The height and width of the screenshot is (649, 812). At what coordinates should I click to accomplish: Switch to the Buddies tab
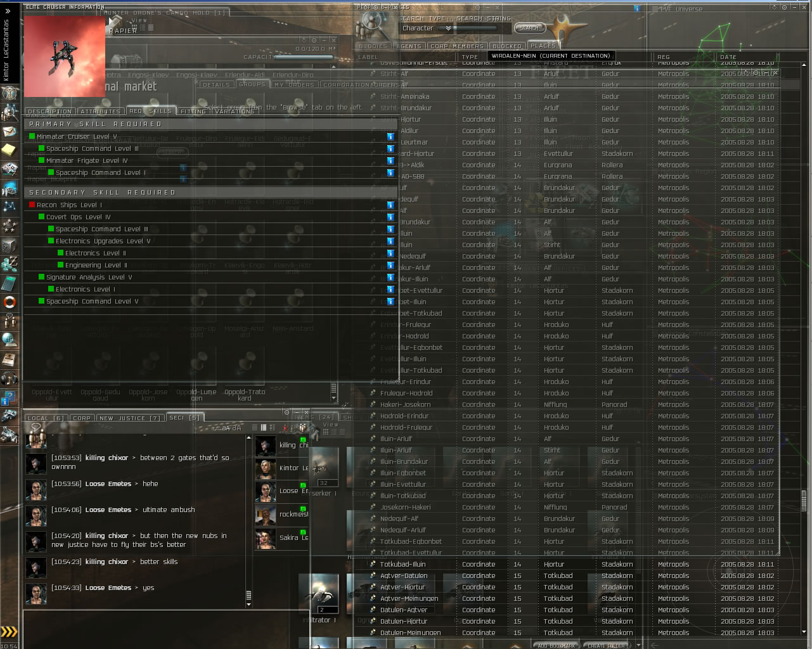[x=373, y=46]
